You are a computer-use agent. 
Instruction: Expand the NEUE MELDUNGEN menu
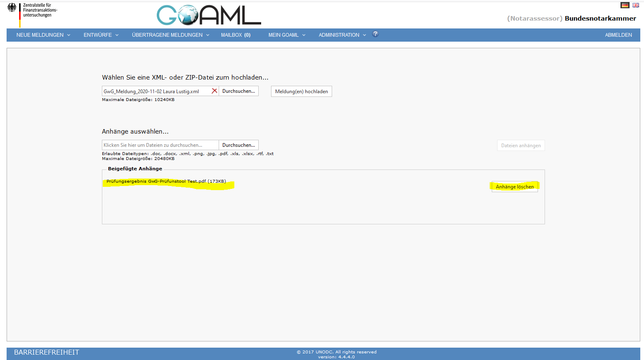[43, 35]
